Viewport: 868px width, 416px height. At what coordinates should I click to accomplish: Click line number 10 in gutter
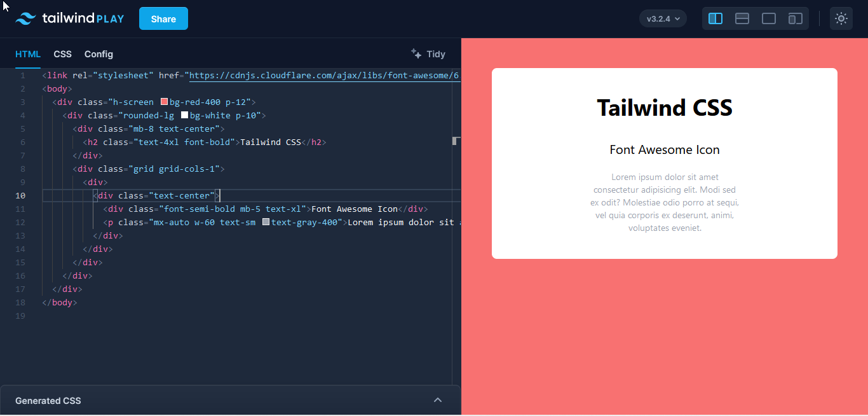click(x=20, y=195)
